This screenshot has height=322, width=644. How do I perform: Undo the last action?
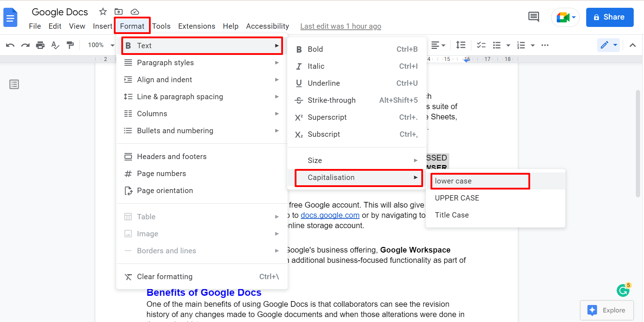click(10, 45)
